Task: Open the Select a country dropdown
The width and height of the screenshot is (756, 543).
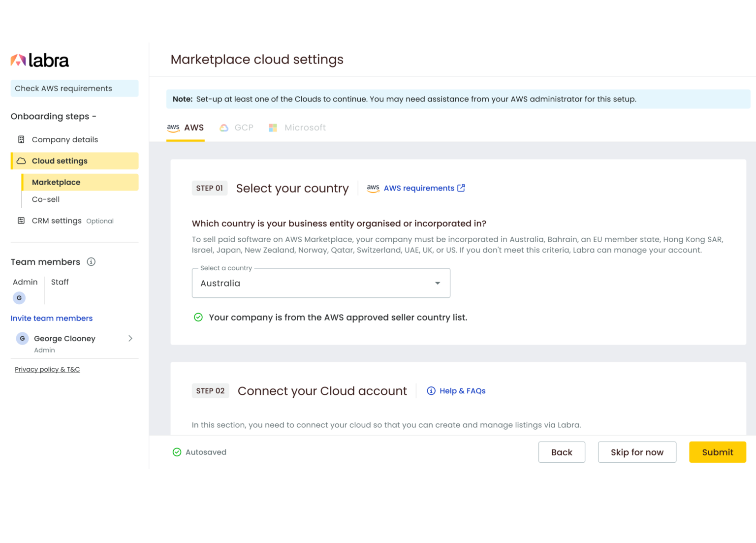Action: point(320,283)
